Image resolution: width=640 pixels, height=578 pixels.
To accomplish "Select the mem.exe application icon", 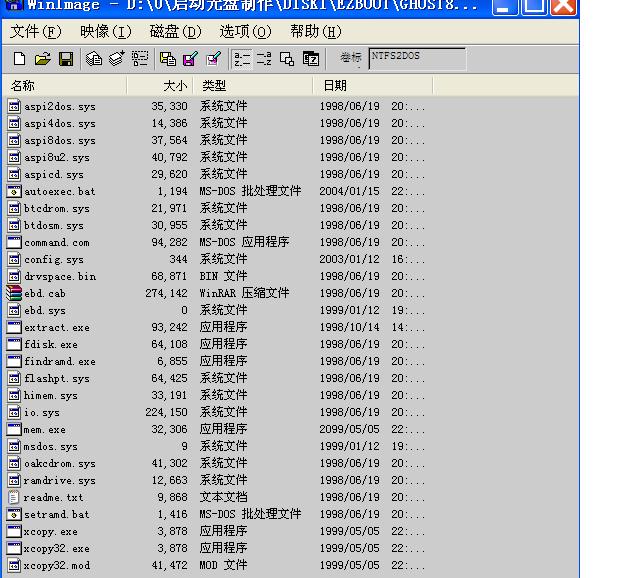I will click(x=14, y=429).
